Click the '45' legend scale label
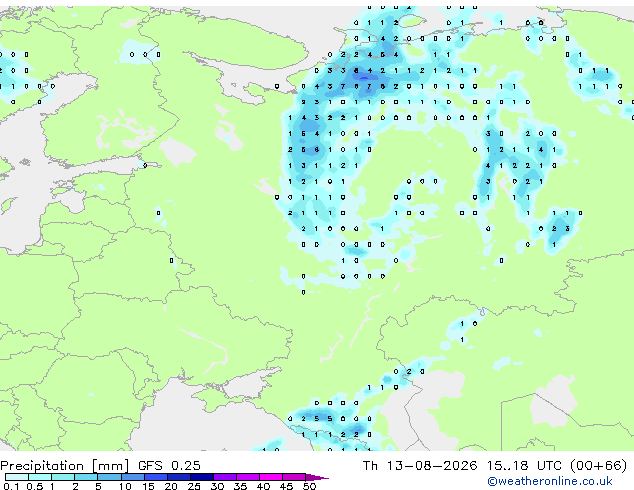Image resolution: width=634 pixels, height=490 pixels. 286,486
